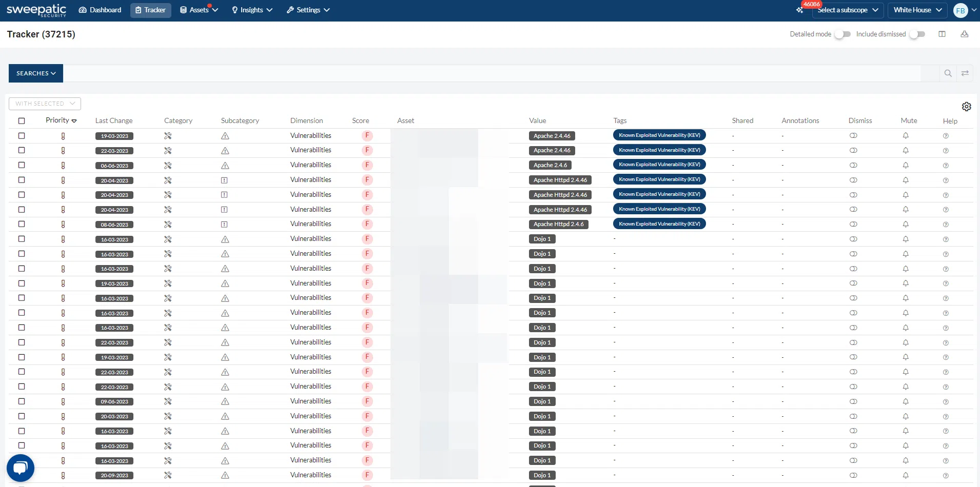The height and width of the screenshot is (487, 980).
Task: Sort by the Last Change column header
Action: coord(114,121)
